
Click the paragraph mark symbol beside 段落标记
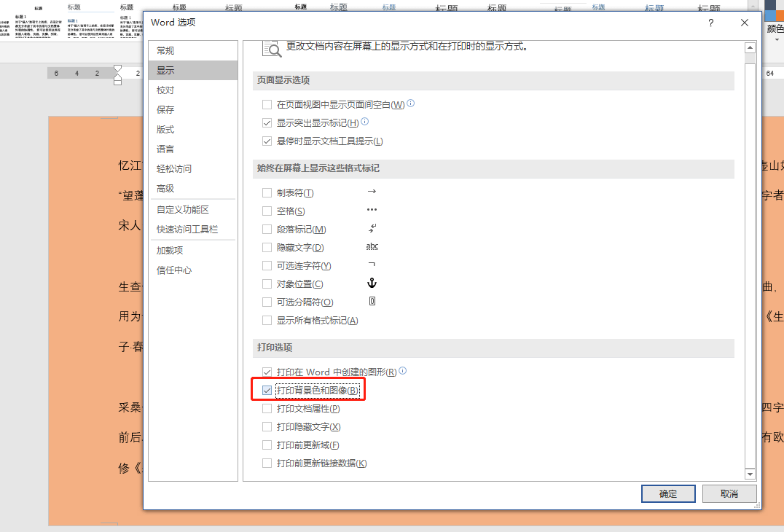[x=371, y=228]
